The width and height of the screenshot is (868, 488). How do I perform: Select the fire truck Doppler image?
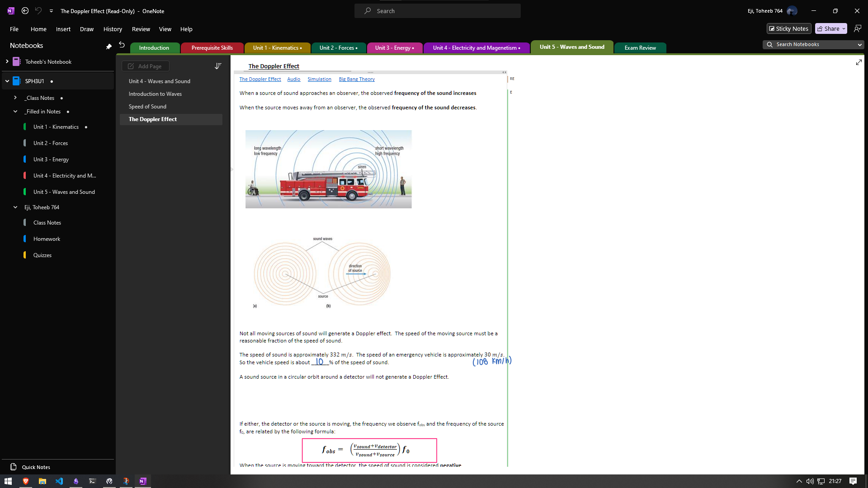[x=328, y=169]
